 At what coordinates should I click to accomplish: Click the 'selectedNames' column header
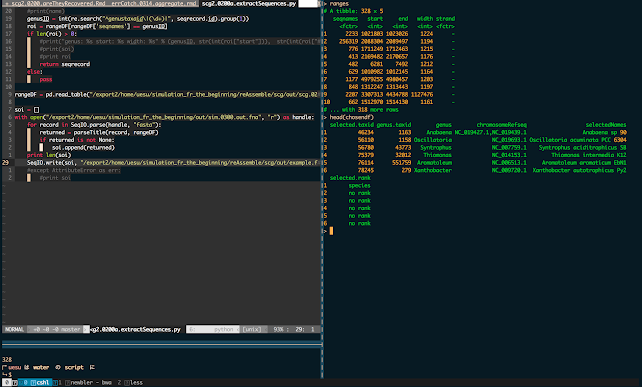(606, 125)
